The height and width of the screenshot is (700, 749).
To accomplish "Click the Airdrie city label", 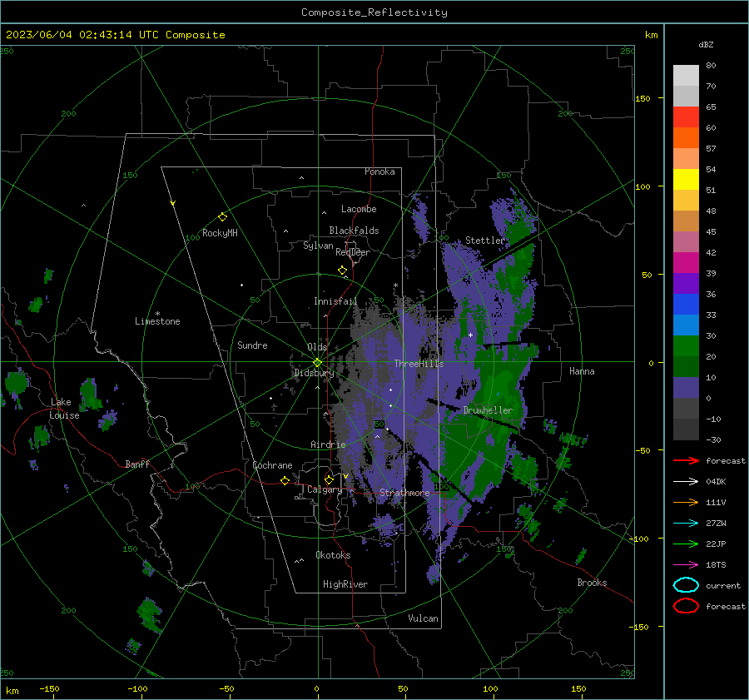I will (x=328, y=444).
